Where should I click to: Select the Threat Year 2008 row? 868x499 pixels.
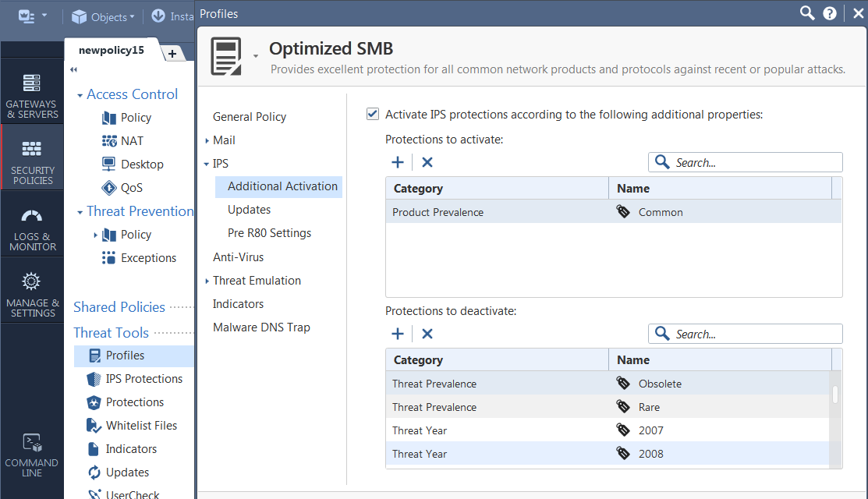[608, 452]
